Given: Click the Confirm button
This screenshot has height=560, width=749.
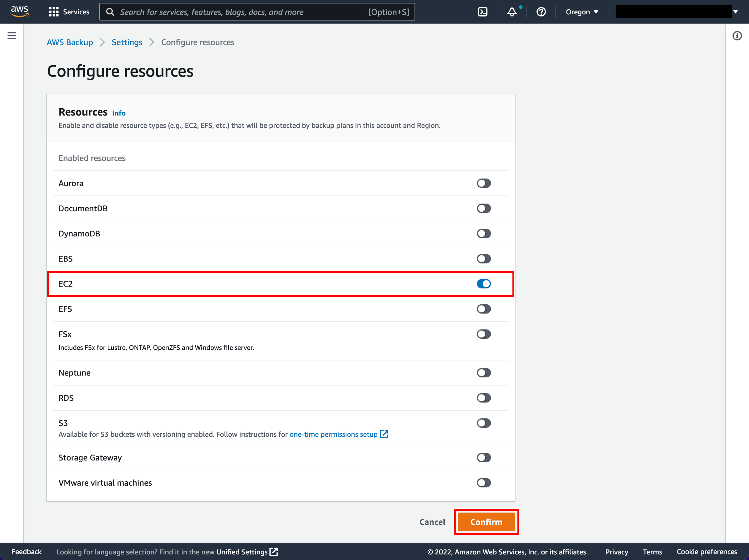Looking at the screenshot, I should tap(486, 522).
